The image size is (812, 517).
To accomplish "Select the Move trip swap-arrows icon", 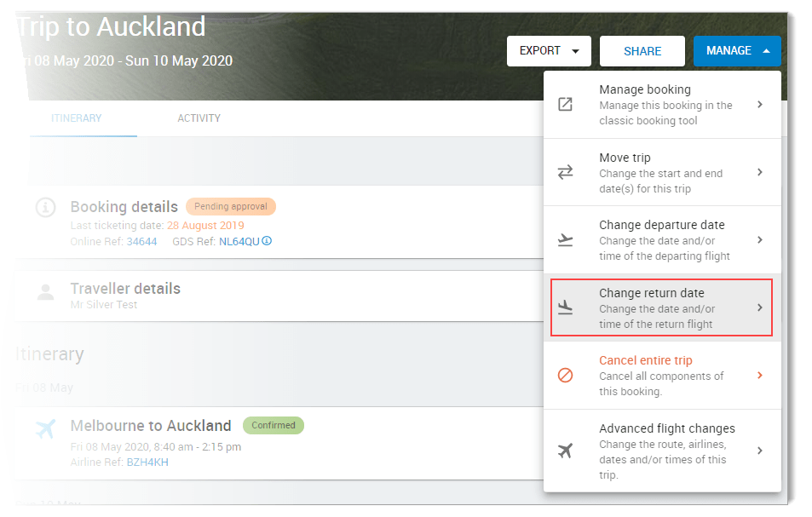I will pyautogui.click(x=566, y=171).
